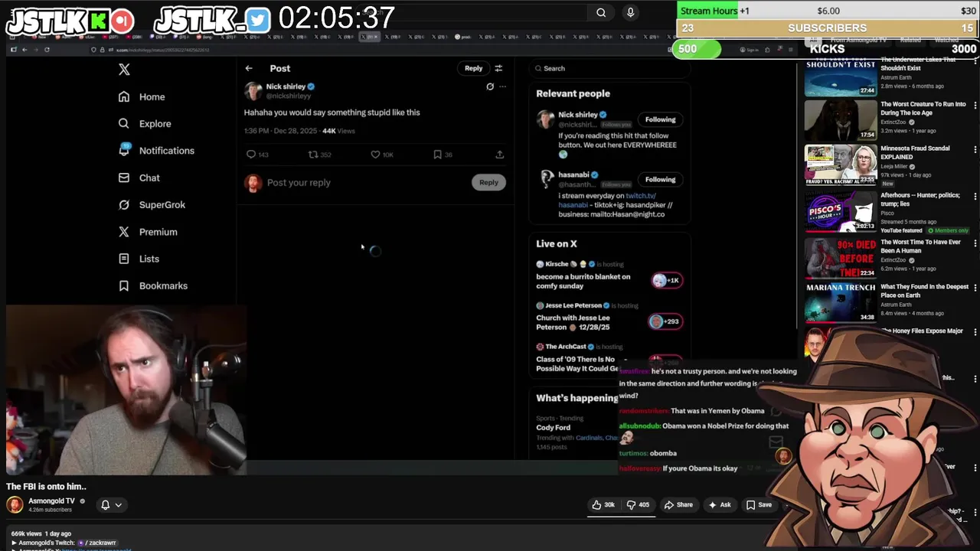Click the X Search field
This screenshot has width=980, height=551.
coord(609,68)
